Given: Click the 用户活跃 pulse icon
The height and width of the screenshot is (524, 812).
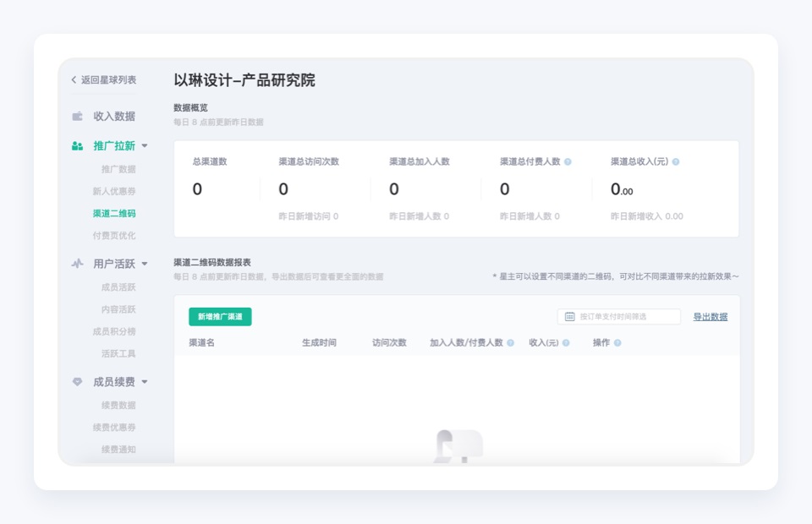Looking at the screenshot, I should (77, 264).
